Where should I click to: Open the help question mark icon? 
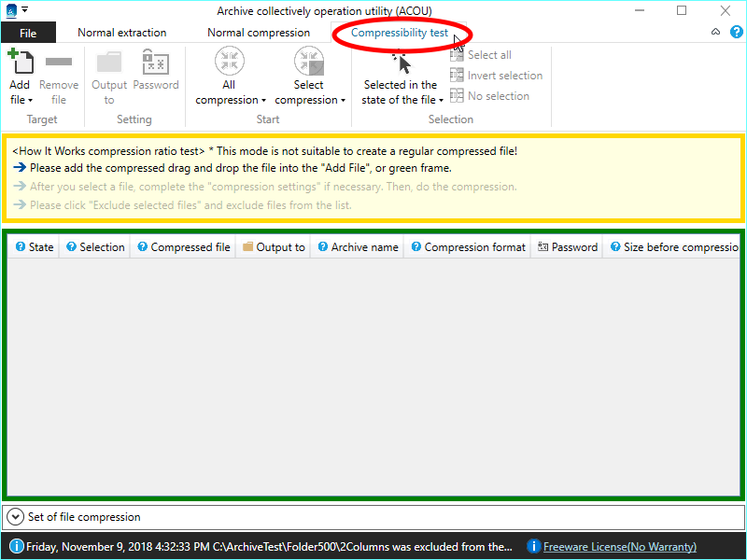point(736,32)
